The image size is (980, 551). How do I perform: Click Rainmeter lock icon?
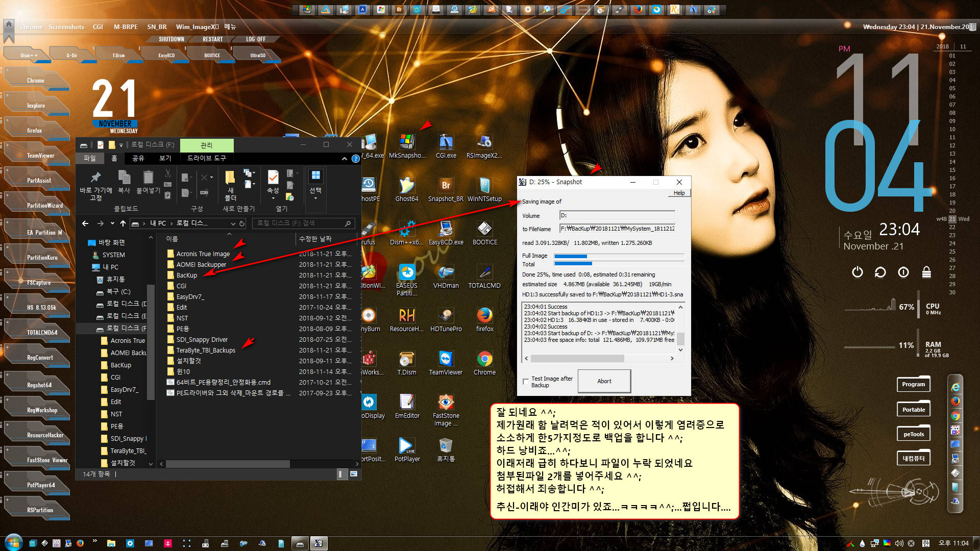click(x=926, y=272)
